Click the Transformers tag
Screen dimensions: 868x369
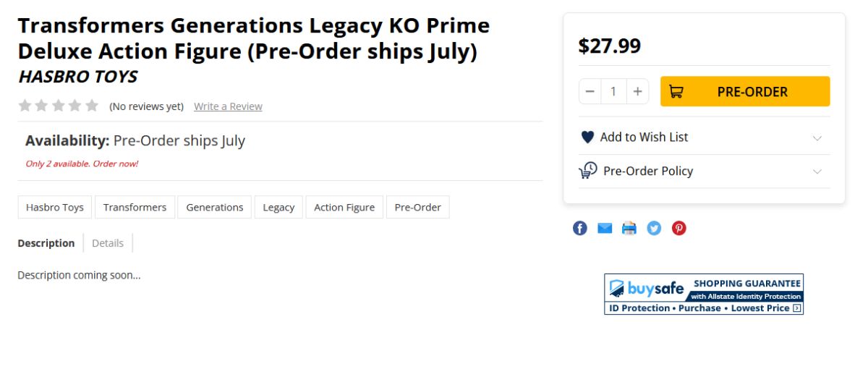point(135,207)
